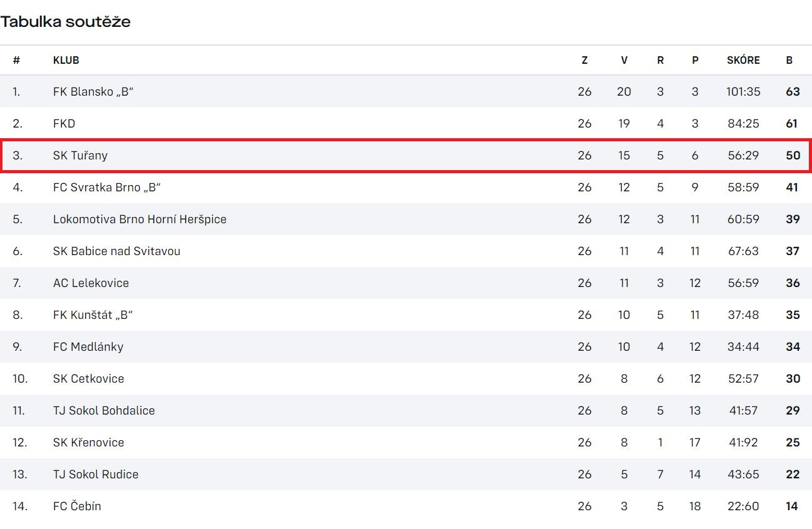The height and width of the screenshot is (529, 812).
Task: Select SK Křenovice club entry
Action: [88, 443]
